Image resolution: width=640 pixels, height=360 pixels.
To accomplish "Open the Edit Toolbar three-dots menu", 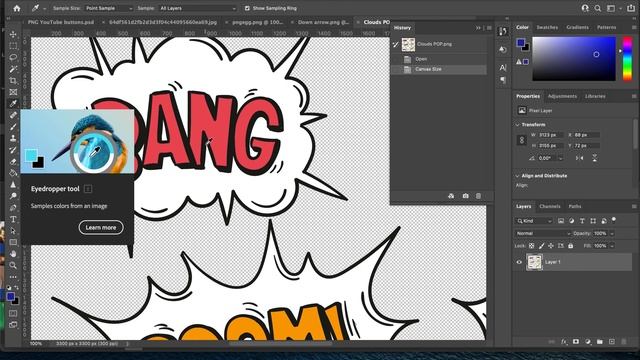I will pos(13,277).
